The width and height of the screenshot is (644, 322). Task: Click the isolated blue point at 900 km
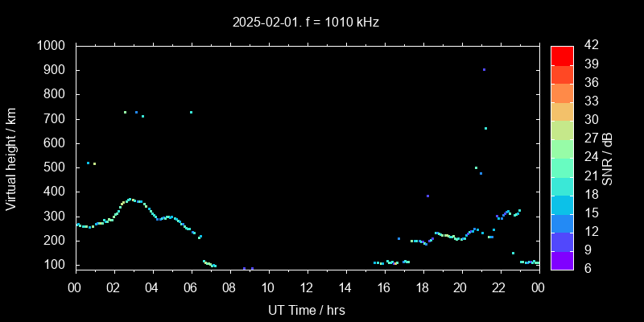click(x=484, y=70)
